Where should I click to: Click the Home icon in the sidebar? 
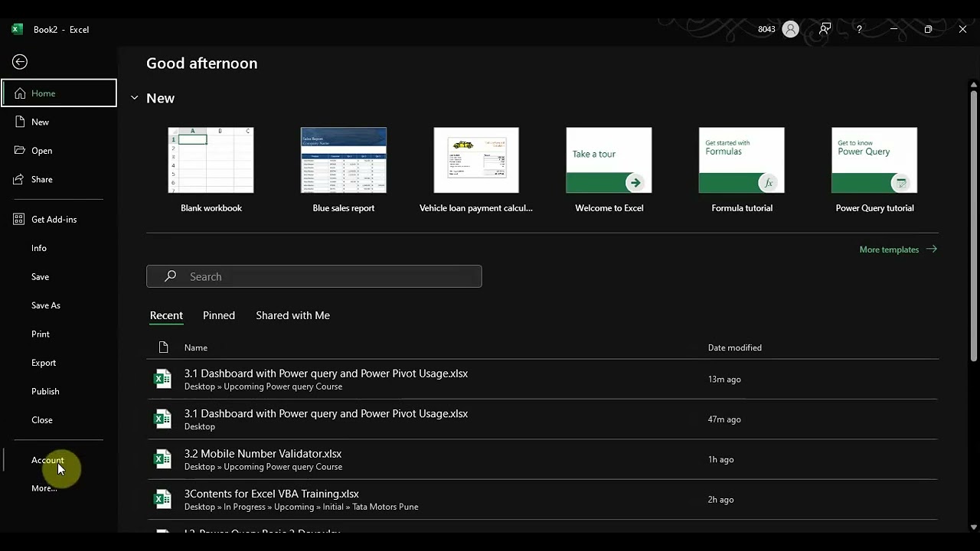point(20,93)
